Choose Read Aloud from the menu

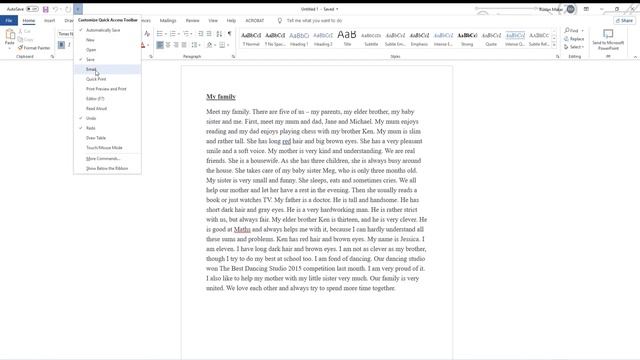tap(107, 109)
